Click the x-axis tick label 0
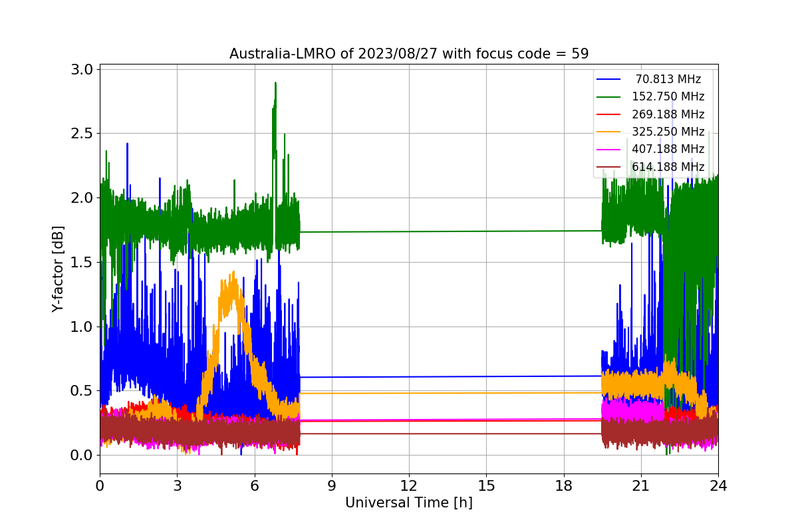Screen dimensions: 798x532 pyautogui.click(x=100, y=486)
